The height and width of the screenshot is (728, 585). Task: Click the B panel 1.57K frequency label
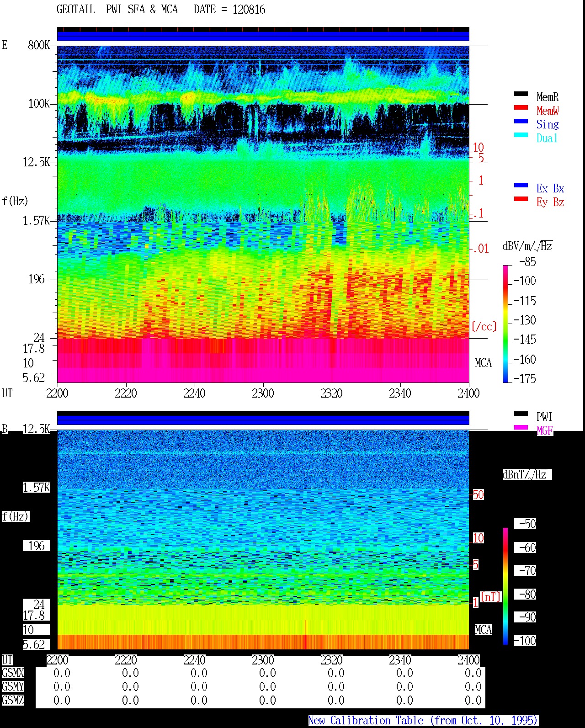pos(37,487)
